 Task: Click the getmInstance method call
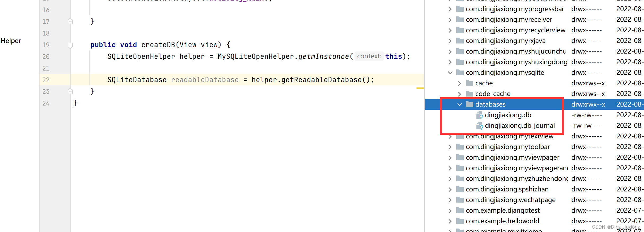click(x=323, y=56)
